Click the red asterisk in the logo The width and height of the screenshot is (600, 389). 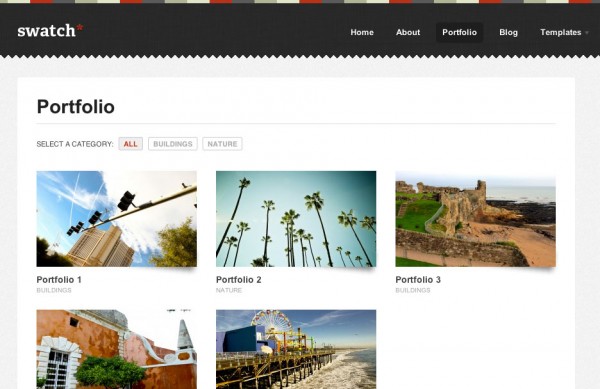tap(80, 28)
